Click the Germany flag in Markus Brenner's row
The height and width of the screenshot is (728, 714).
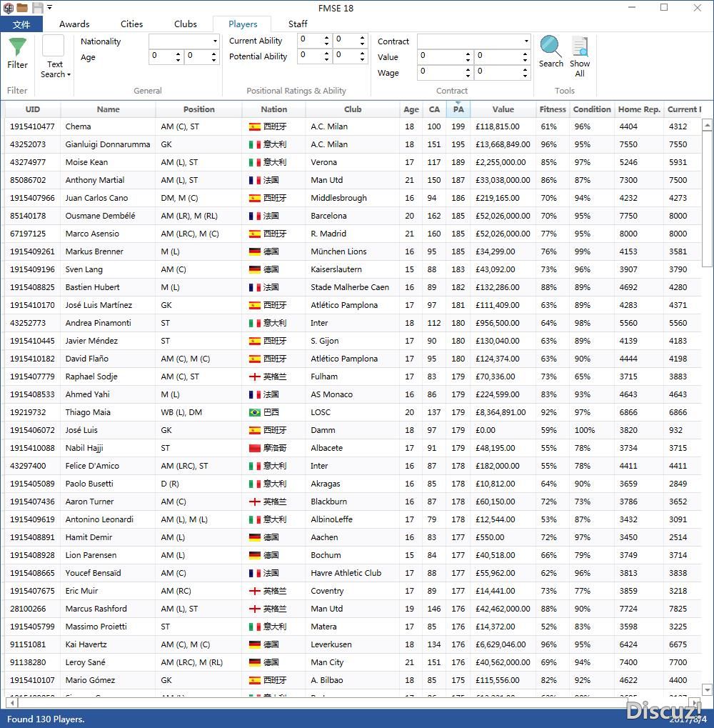(x=255, y=251)
